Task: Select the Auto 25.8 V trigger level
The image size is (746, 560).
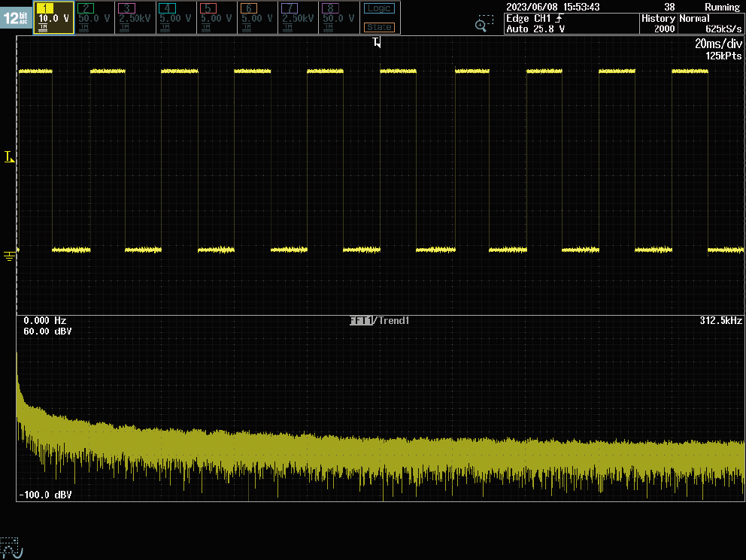Action: [x=535, y=29]
